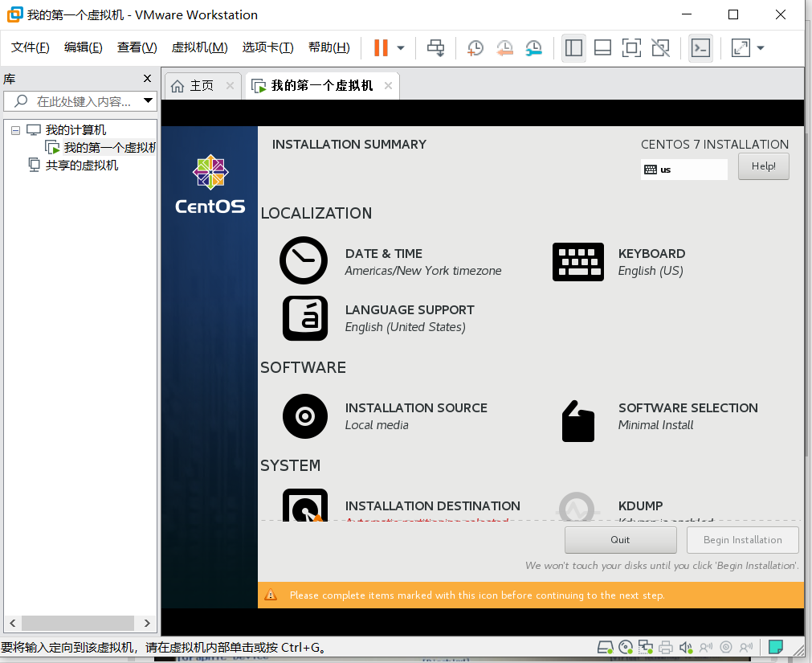Open the 编辑(E) menu
The width and height of the screenshot is (812, 663).
tap(83, 47)
